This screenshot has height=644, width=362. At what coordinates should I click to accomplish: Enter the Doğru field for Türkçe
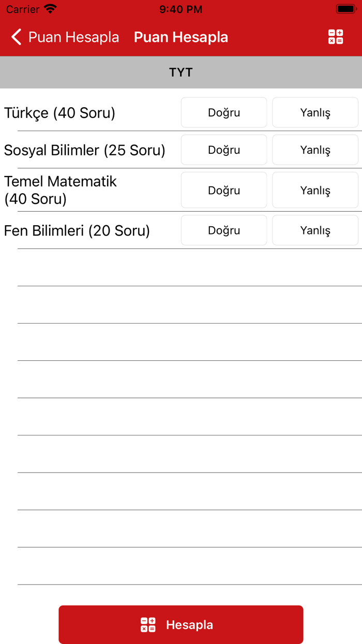(223, 112)
